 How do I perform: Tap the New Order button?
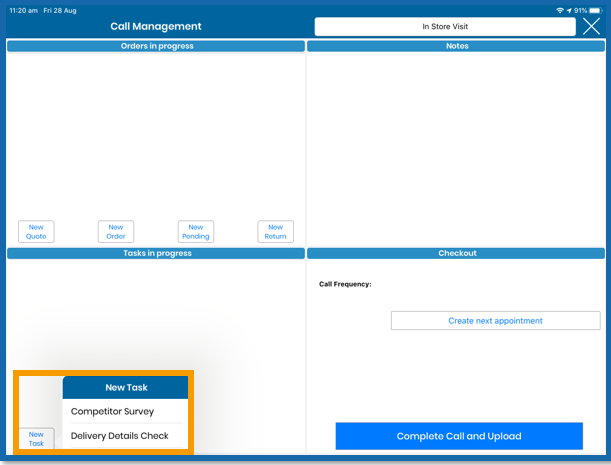click(x=116, y=232)
